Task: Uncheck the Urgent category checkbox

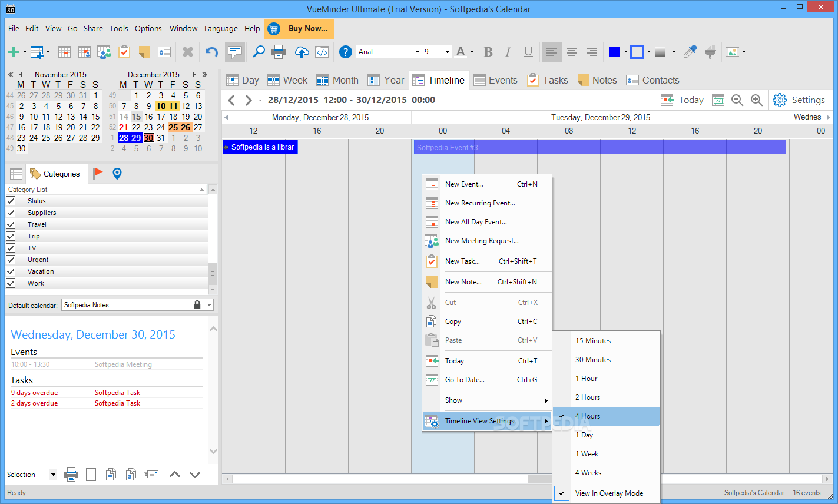Action: click(x=11, y=260)
